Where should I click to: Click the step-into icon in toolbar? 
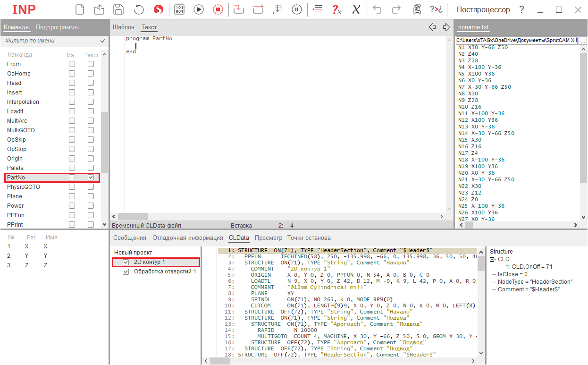pyautogui.click(x=239, y=9)
